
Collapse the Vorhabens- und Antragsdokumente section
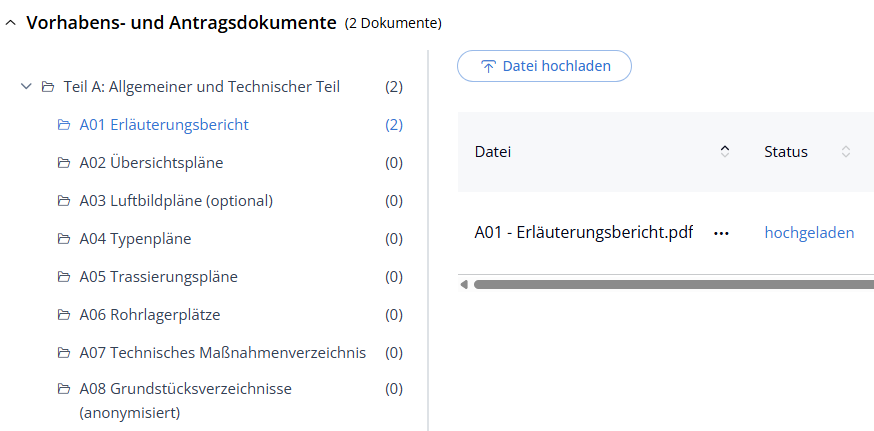11,22
